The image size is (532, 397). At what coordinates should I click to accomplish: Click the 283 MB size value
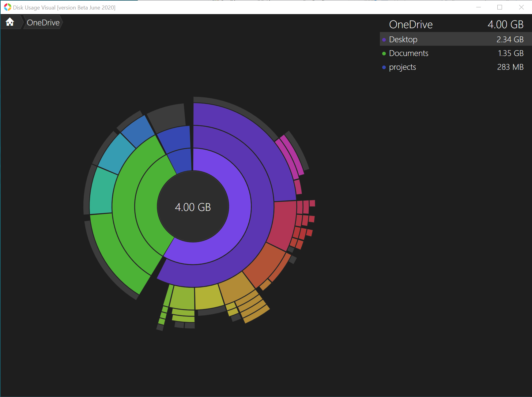510,67
